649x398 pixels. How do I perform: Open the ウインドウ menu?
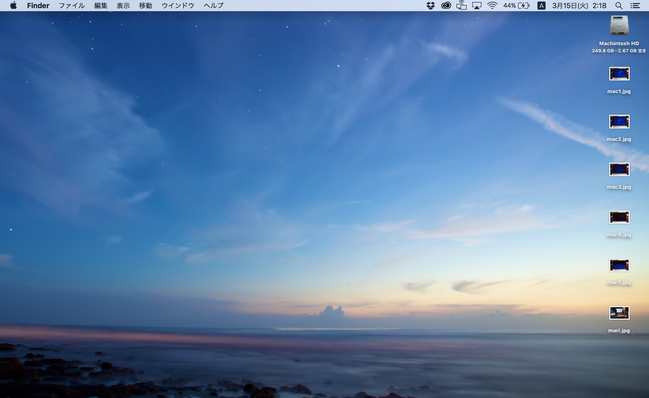tap(178, 5)
